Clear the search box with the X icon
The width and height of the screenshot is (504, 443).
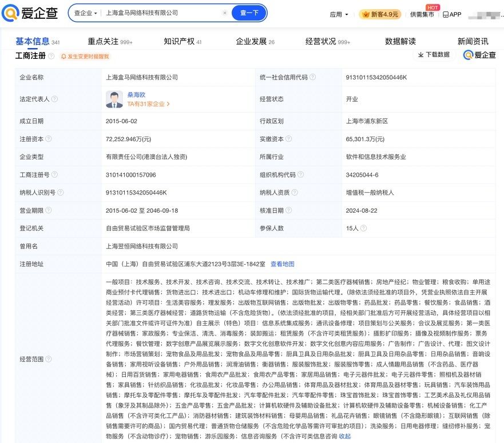pos(224,13)
